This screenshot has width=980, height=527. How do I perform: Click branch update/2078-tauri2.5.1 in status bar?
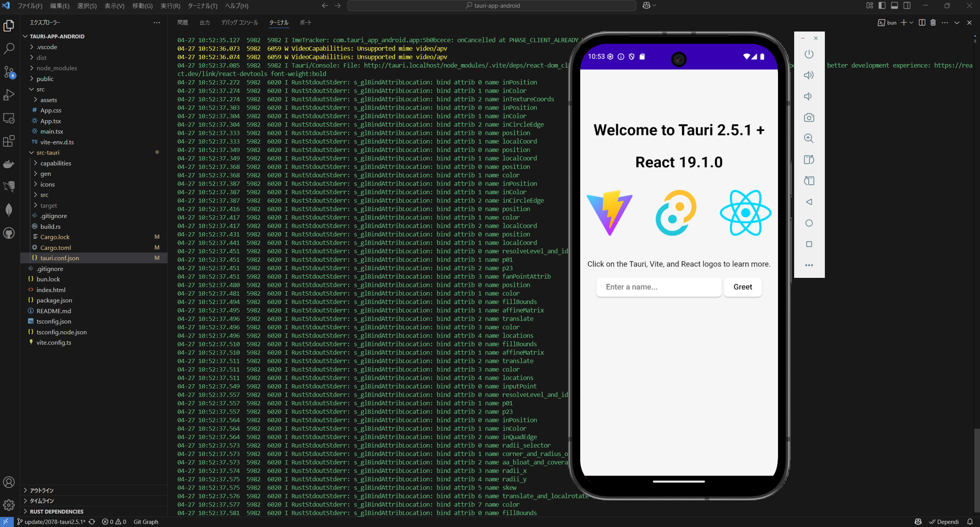click(51, 522)
